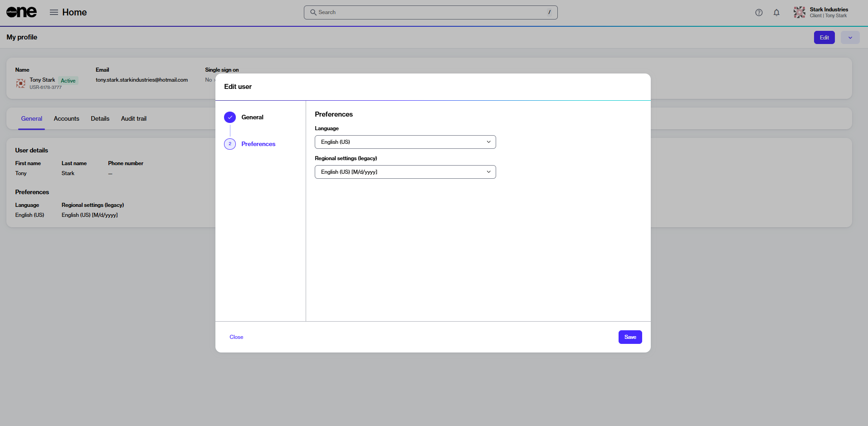This screenshot has height=426, width=868.
Task: Focus the top Search field
Action: point(431,12)
